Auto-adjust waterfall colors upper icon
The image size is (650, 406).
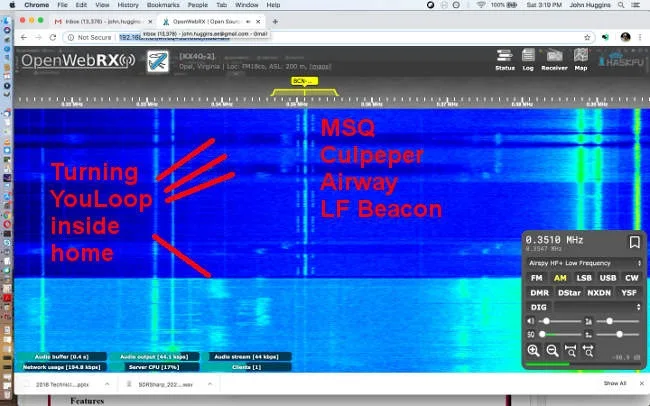coord(588,321)
